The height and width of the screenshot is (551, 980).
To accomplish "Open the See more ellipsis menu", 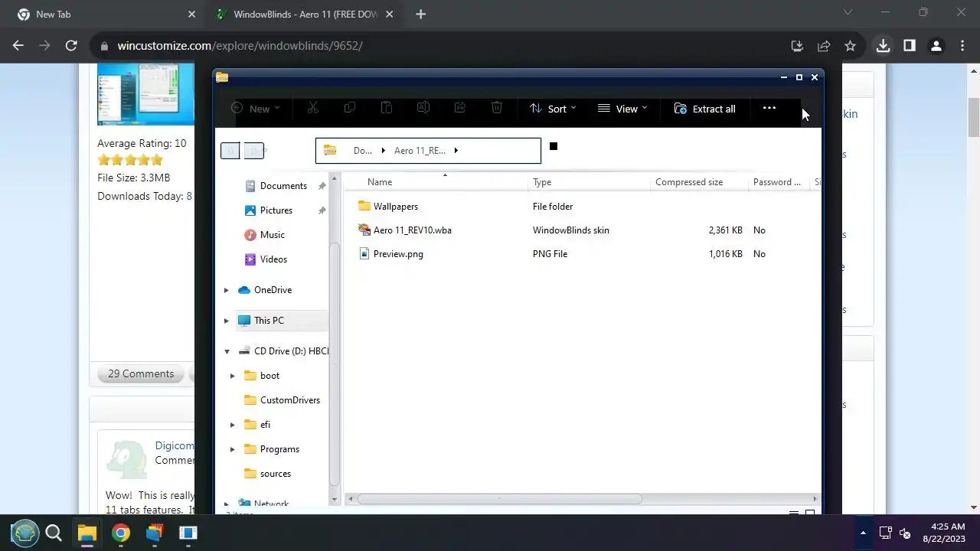I will click(x=769, y=108).
